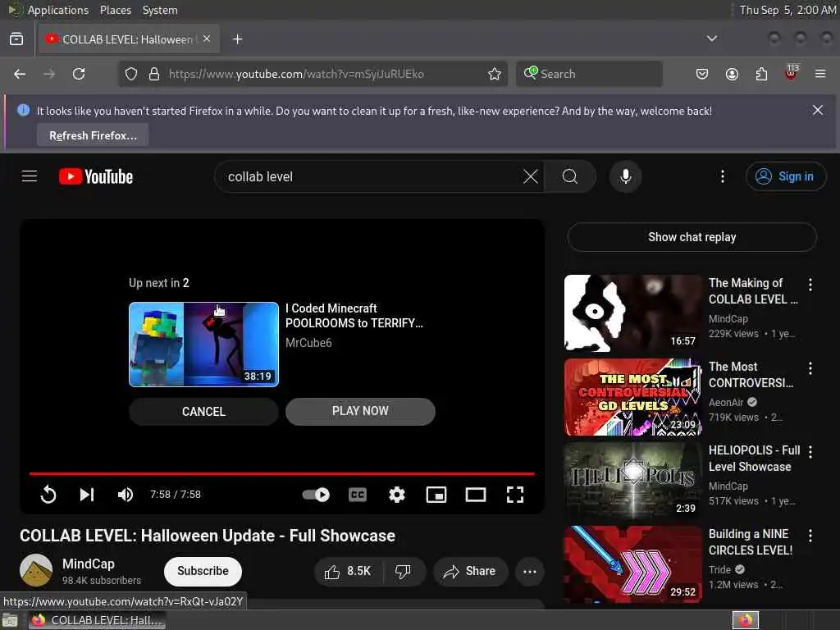Open options for The Making of COLLAB LEVEL
Image resolution: width=840 pixels, height=630 pixels.
[810, 285]
